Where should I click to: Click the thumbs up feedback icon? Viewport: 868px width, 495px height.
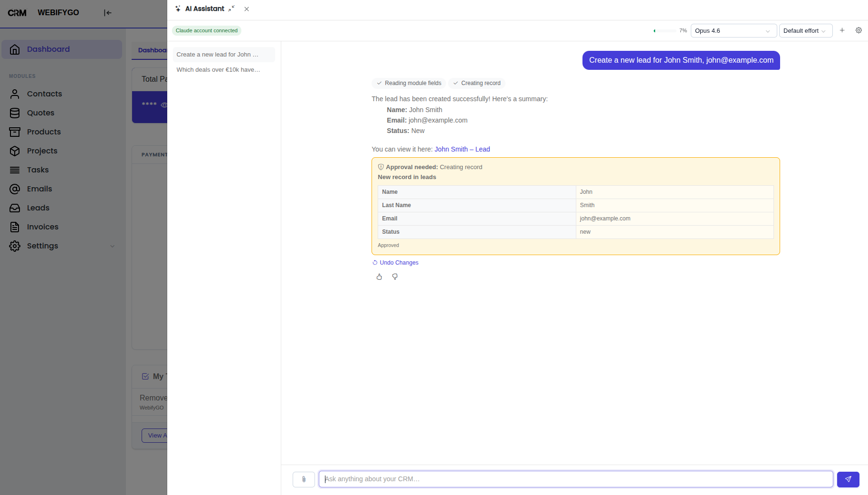pyautogui.click(x=379, y=276)
